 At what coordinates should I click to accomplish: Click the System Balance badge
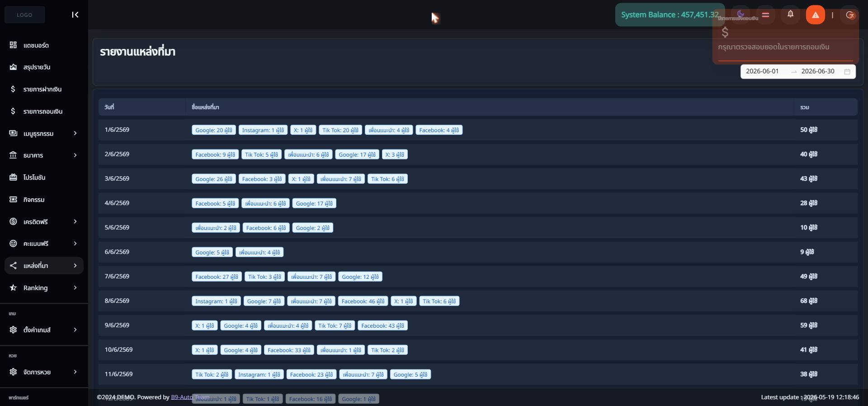(670, 15)
